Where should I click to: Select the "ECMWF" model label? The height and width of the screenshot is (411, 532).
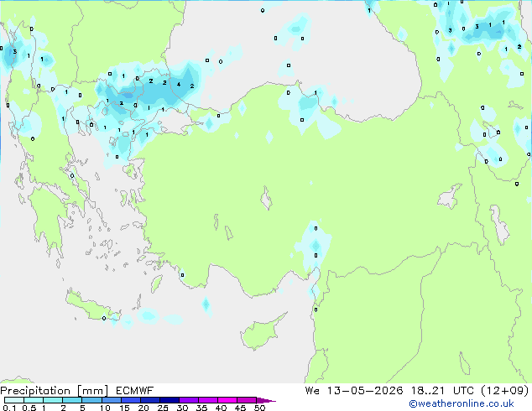click(x=135, y=391)
